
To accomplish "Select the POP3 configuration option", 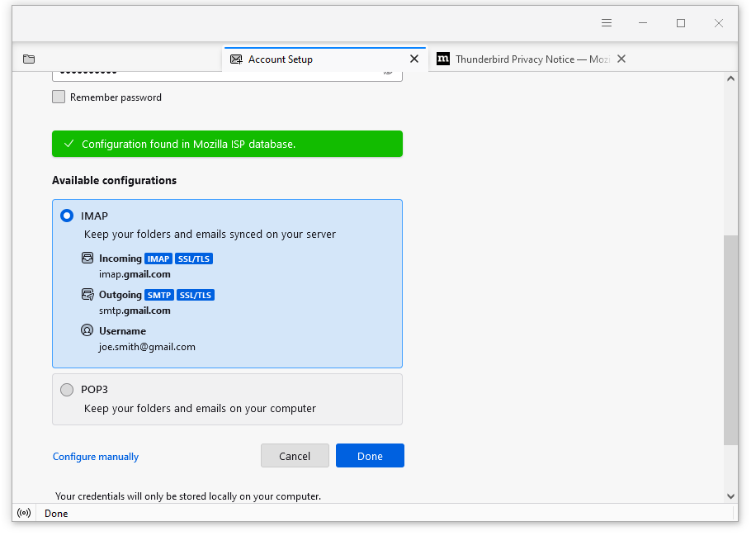I will (67, 389).
